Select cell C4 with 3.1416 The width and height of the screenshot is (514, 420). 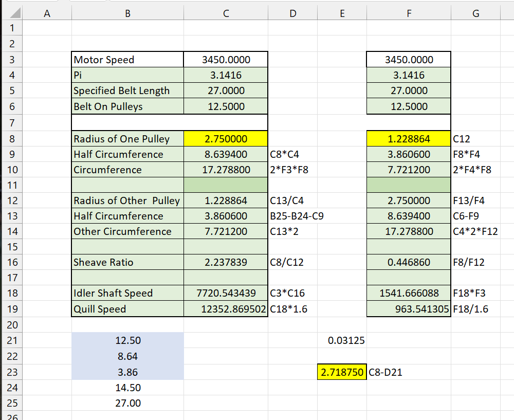coord(226,75)
